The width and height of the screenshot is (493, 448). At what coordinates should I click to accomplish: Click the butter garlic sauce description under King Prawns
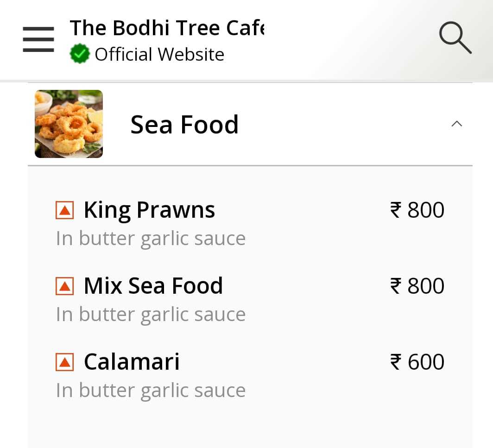tap(150, 238)
